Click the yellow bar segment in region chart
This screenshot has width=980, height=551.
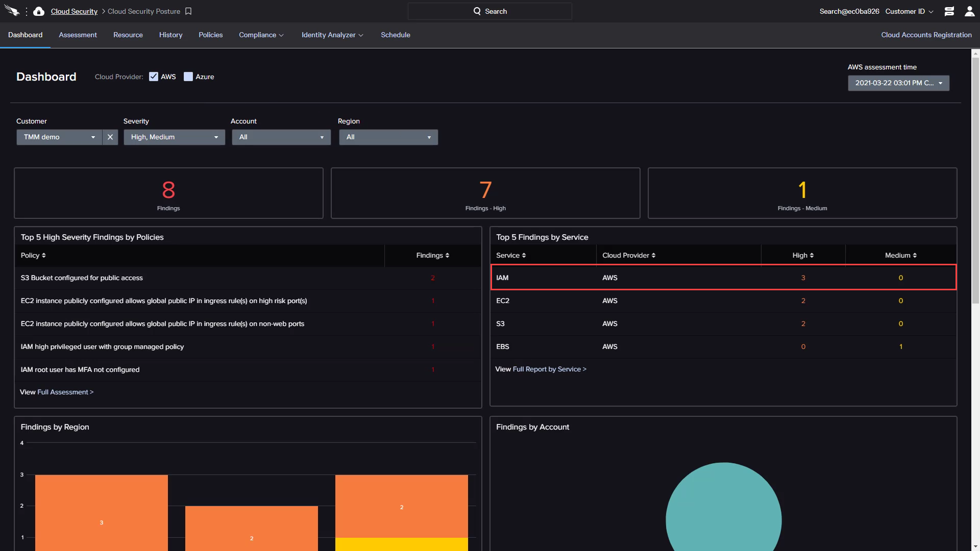click(402, 544)
